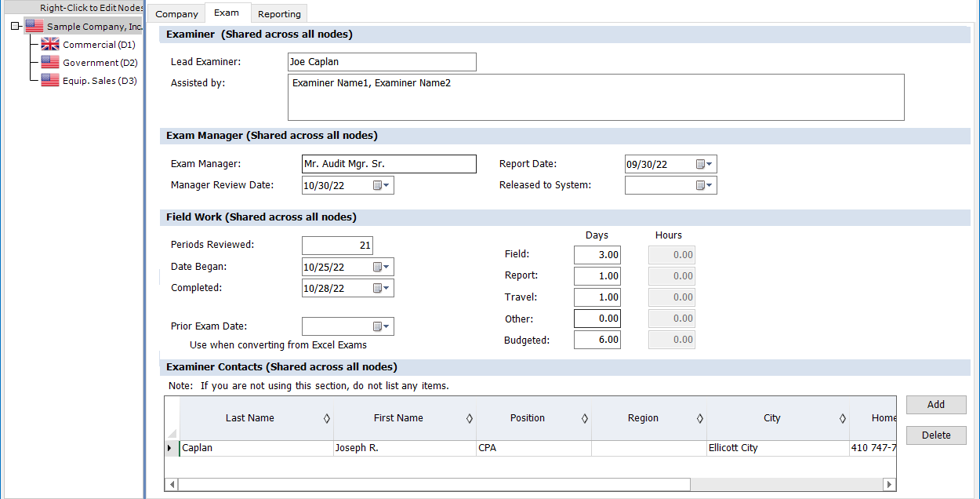Click the contacts grid horizontal scrollbar
Image resolution: width=980 pixels, height=499 pixels.
434,485
